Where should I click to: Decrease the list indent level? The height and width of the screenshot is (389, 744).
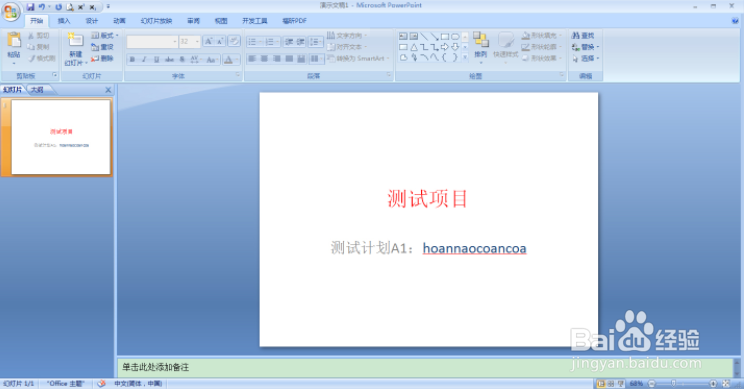(x=289, y=42)
